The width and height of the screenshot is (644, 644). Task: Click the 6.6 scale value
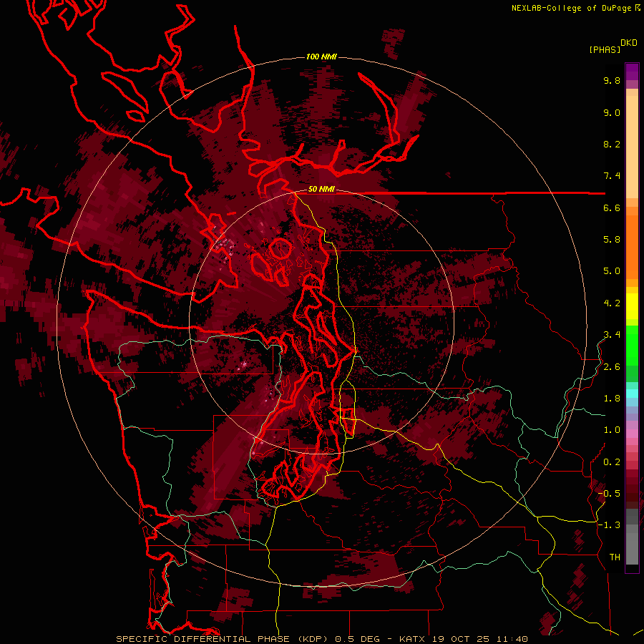point(612,208)
